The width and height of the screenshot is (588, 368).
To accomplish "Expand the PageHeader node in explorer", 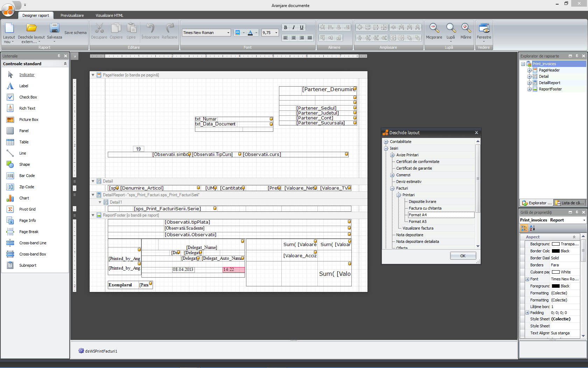I will coord(530,70).
